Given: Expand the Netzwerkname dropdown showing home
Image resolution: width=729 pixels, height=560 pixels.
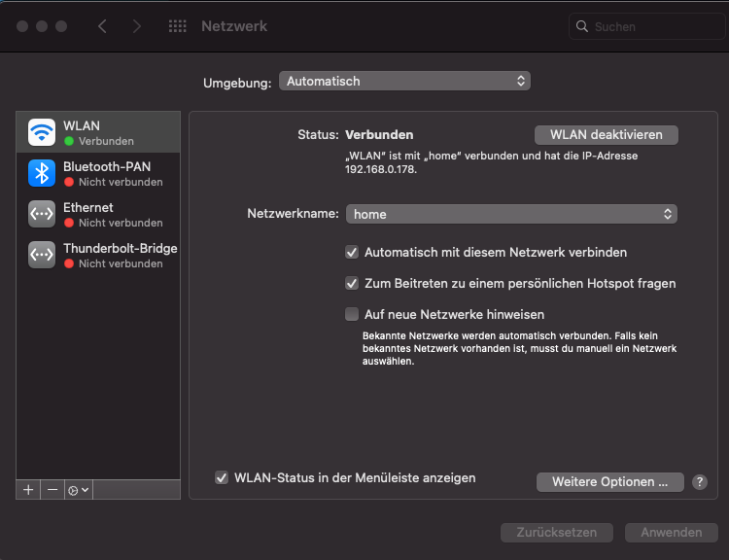Looking at the screenshot, I should pyautogui.click(x=511, y=214).
